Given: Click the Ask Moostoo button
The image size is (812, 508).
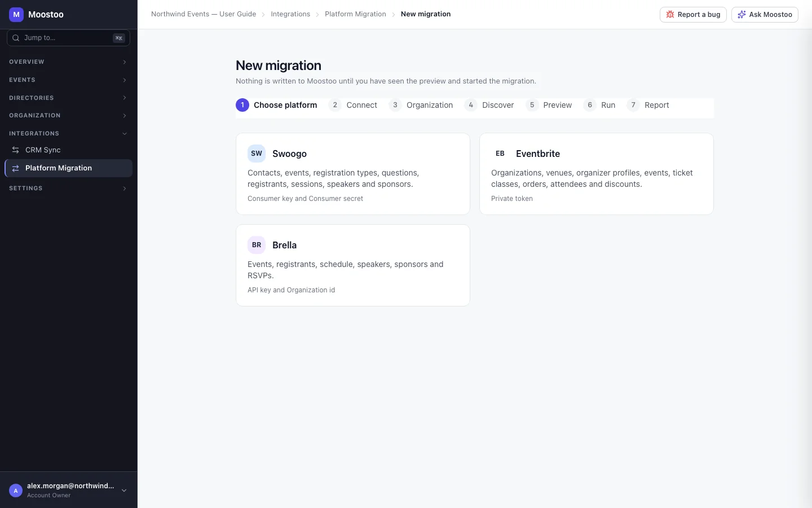Looking at the screenshot, I should click(765, 15).
